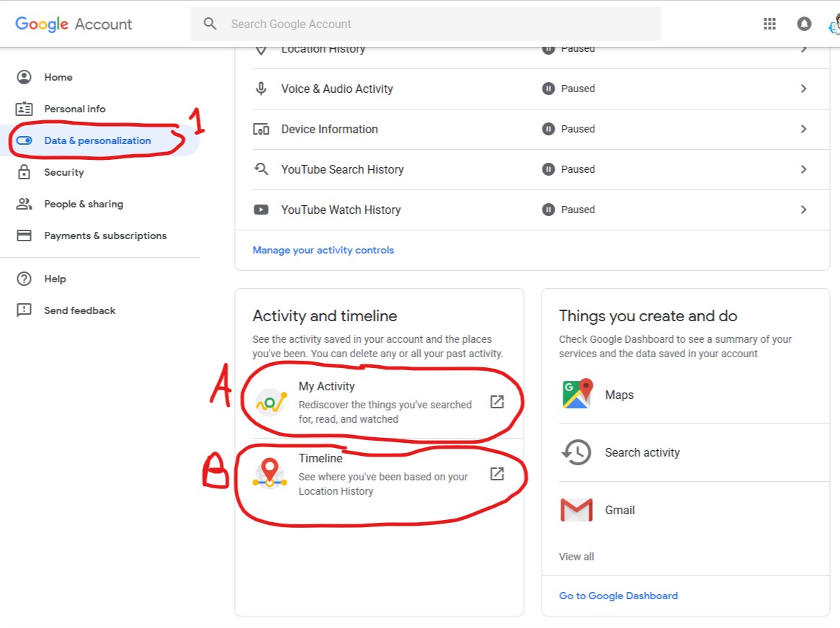Click the Gmail envelope icon
The image size is (840, 628).
pyautogui.click(x=576, y=510)
